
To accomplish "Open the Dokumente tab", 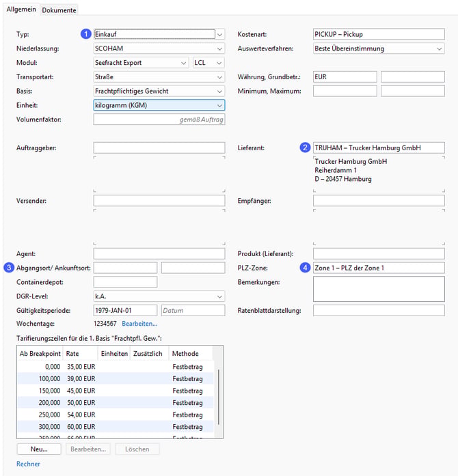I will pyautogui.click(x=59, y=10).
